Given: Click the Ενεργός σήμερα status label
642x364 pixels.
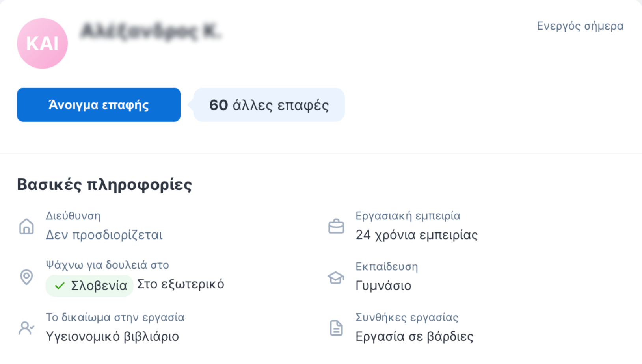Looking at the screenshot, I should (x=580, y=26).
